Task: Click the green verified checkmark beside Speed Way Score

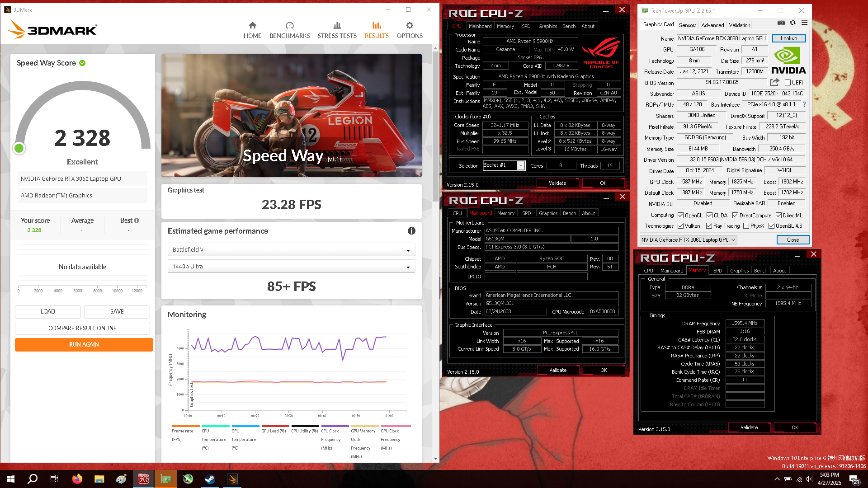Action: click(82, 63)
